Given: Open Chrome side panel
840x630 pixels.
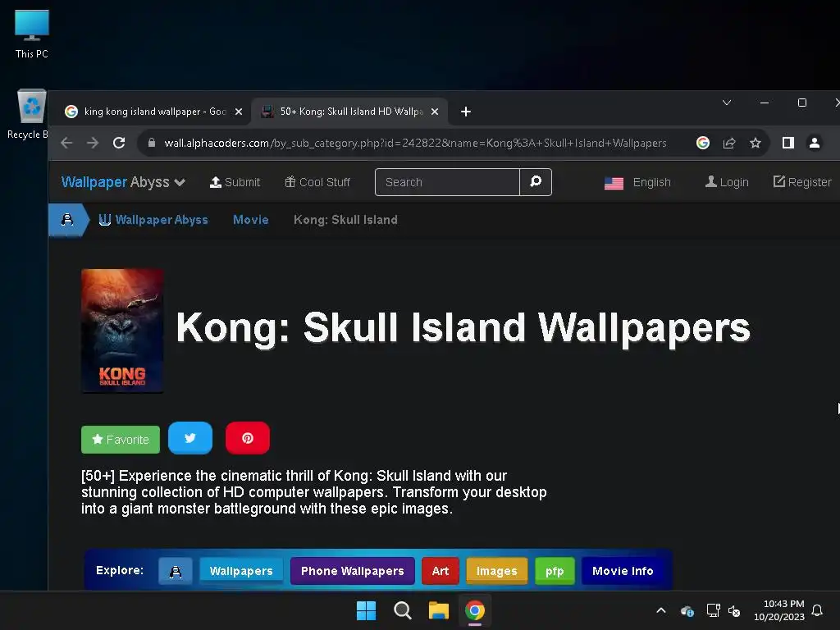Looking at the screenshot, I should [x=788, y=143].
